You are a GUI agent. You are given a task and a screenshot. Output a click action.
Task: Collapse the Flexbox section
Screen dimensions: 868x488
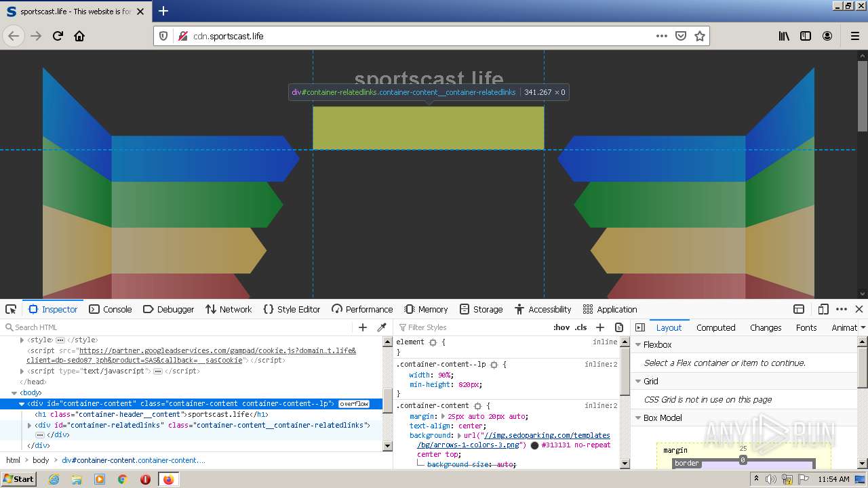pos(637,344)
